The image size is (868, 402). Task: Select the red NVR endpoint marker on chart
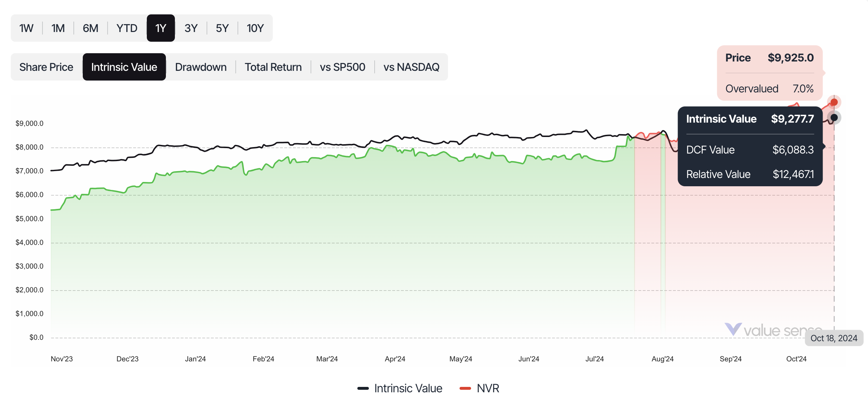click(834, 102)
